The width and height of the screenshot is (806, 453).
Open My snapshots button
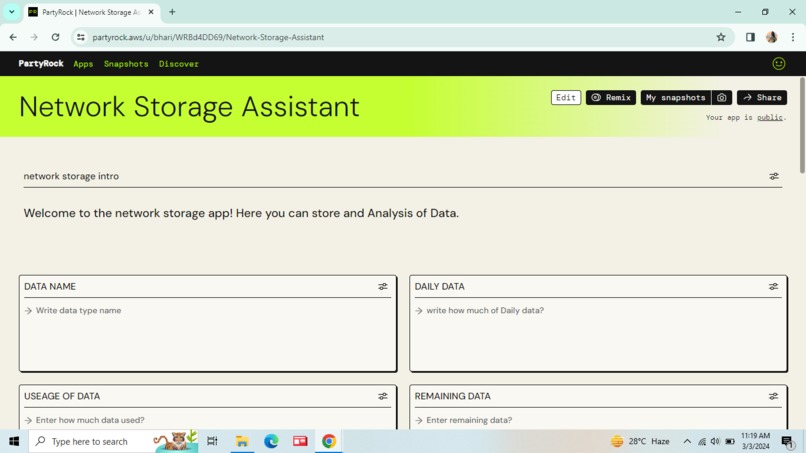pos(675,98)
